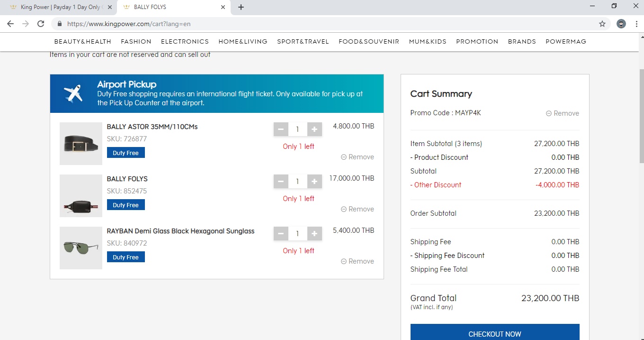The height and width of the screenshot is (340, 644).
Task: Click SKU: 840972 text
Action: [x=127, y=243]
